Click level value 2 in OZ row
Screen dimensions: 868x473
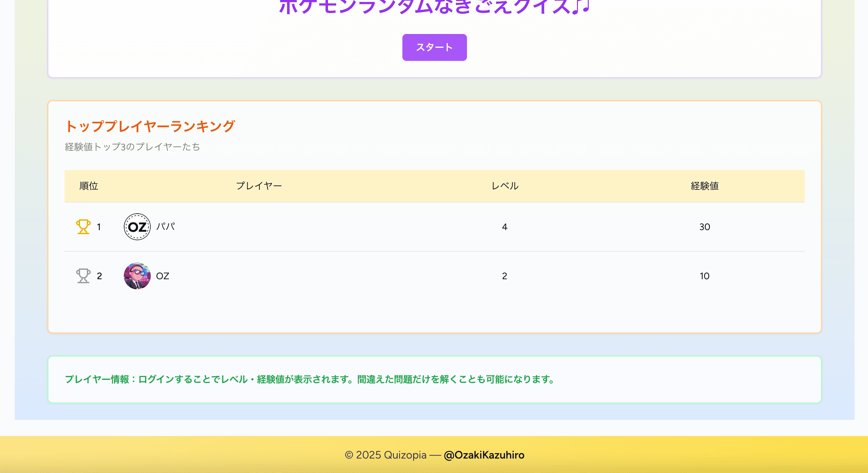point(504,276)
